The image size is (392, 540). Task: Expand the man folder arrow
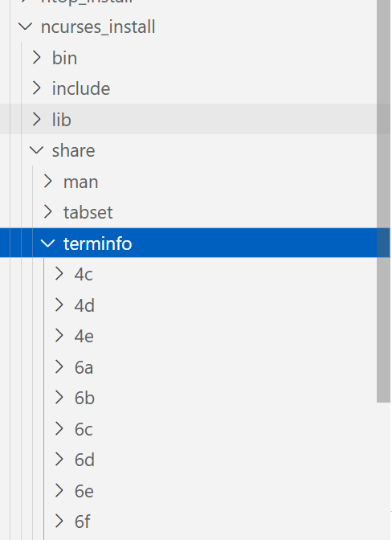tap(48, 181)
